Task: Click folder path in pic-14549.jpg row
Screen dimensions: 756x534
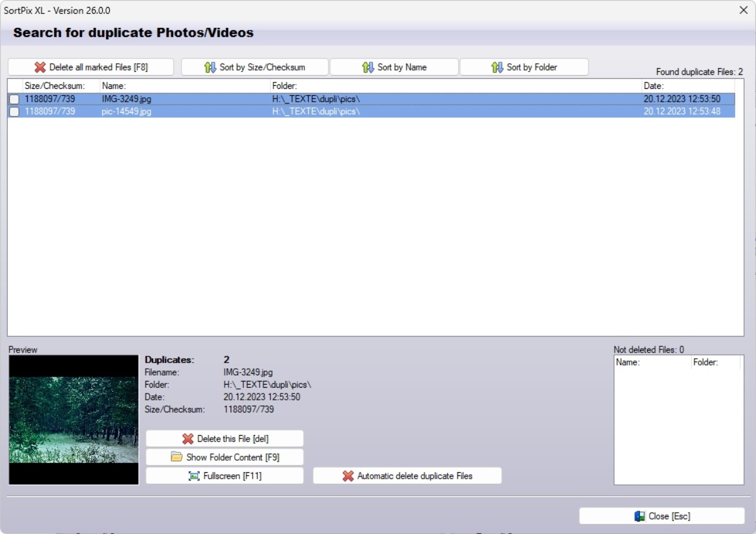Action: 316,112
